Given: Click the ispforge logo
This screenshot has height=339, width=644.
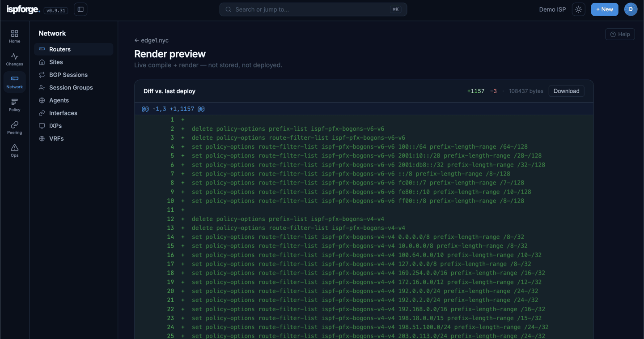Looking at the screenshot, I should 23,9.
